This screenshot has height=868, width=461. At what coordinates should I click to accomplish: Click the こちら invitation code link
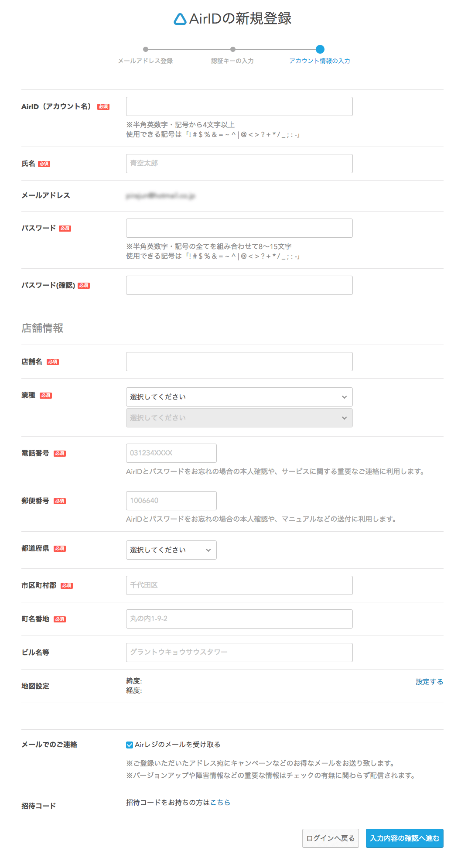click(220, 803)
